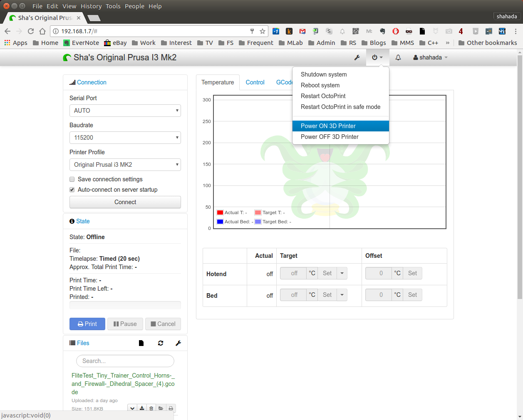The image size is (523, 420).
Task: Click the Print button
Action: (x=87, y=324)
